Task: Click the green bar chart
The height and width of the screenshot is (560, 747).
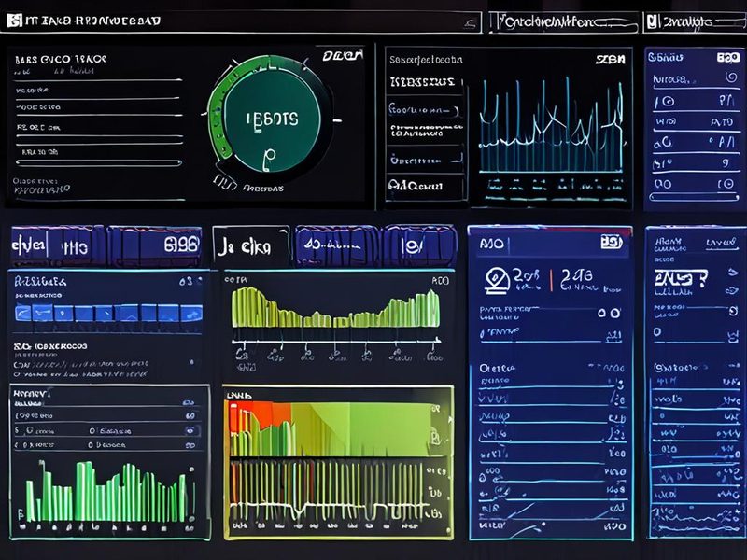Action: coord(108,492)
